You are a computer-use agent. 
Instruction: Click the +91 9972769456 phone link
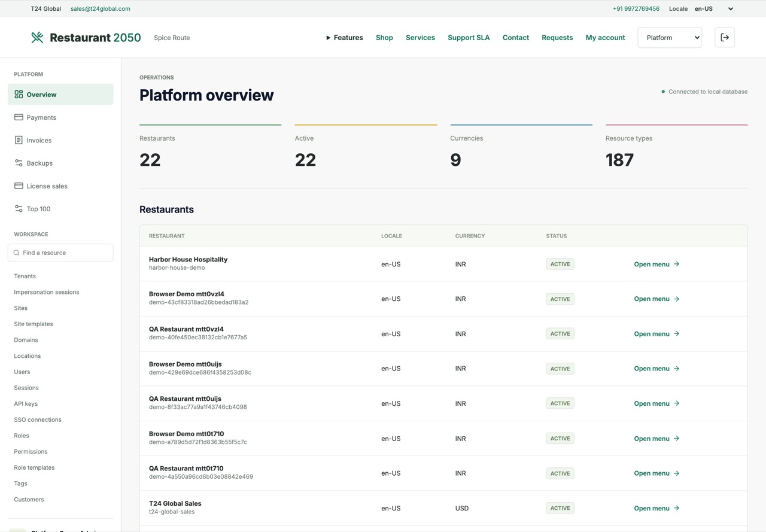pos(636,9)
